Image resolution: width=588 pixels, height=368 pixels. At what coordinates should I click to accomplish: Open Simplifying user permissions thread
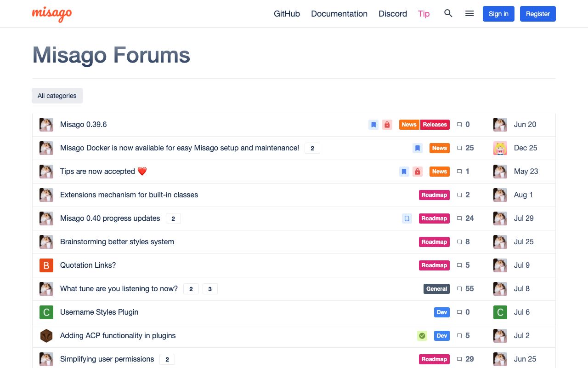(107, 359)
